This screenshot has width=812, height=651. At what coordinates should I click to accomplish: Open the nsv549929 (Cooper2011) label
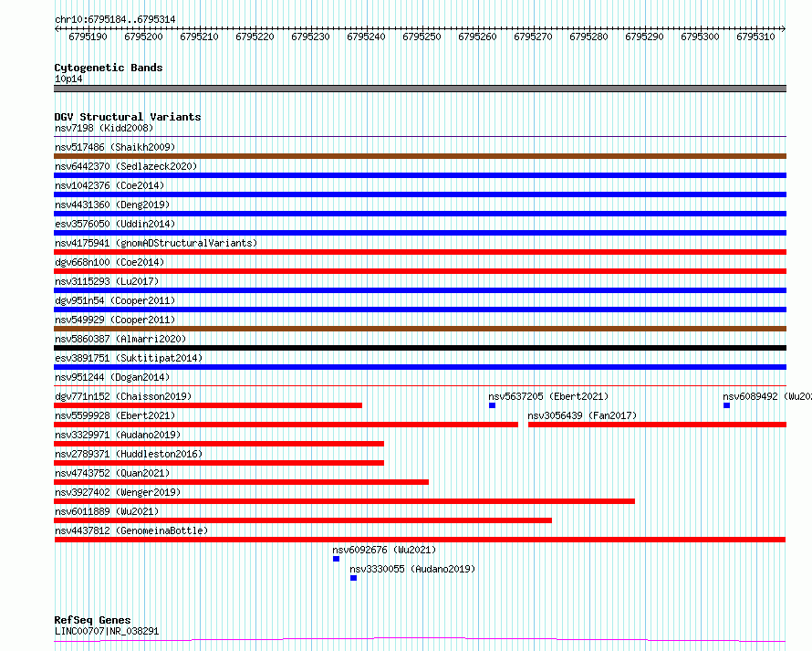point(115,320)
